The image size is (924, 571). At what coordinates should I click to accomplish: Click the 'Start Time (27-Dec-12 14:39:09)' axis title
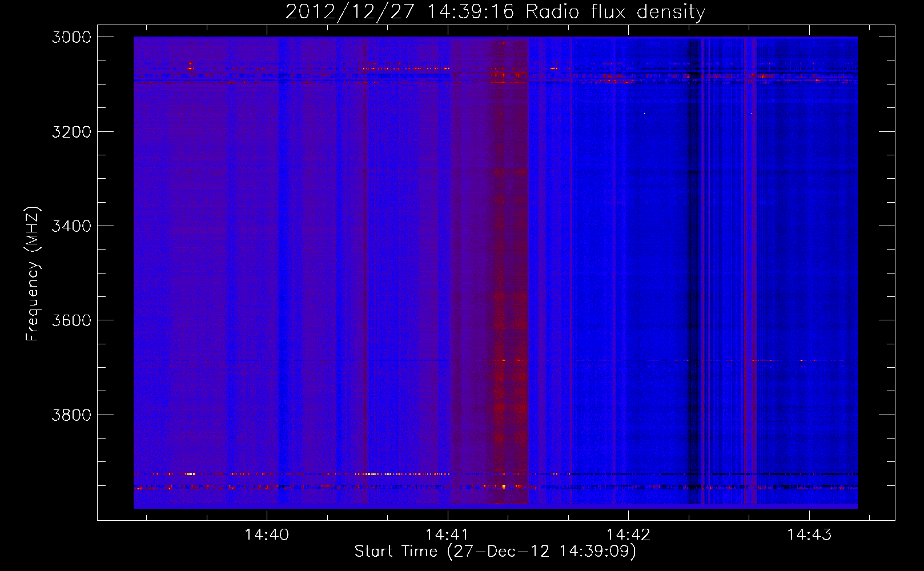click(495, 552)
